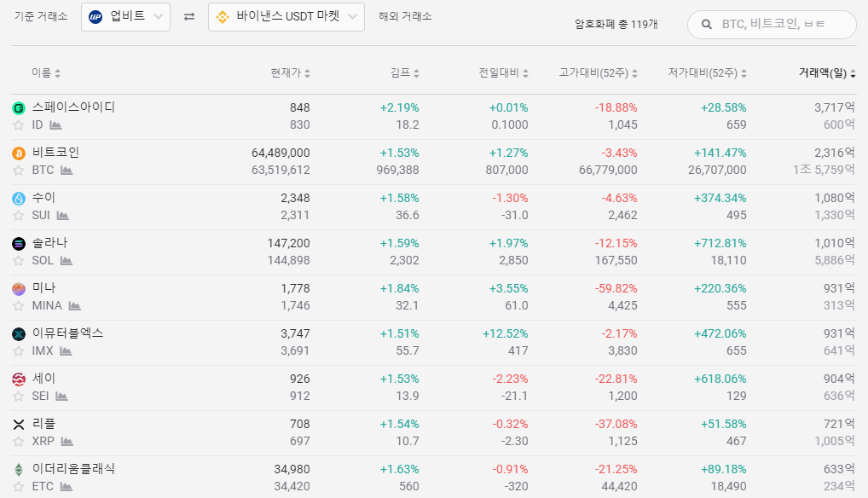Click the 해외 거래소 label
Viewport: 868px width, 498px height.
pyautogui.click(x=405, y=16)
